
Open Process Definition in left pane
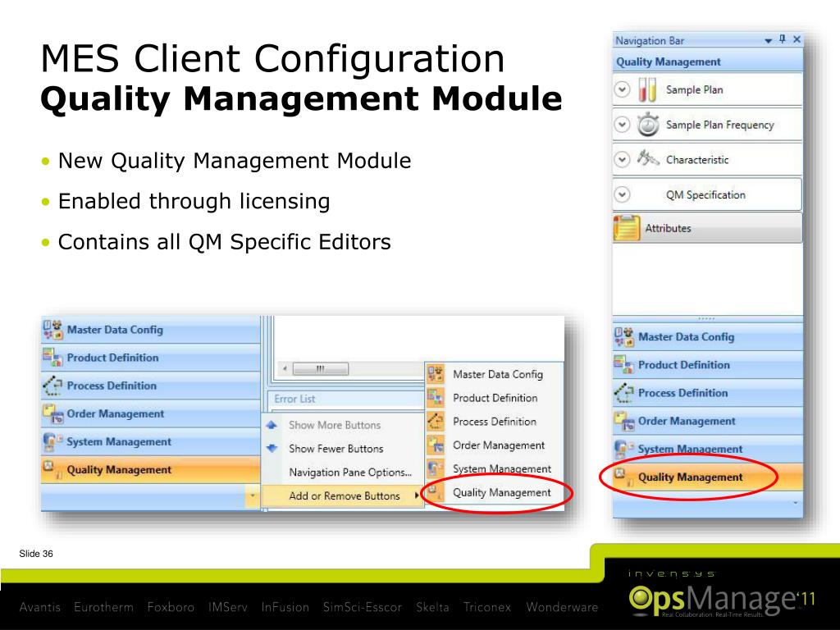pos(151,386)
